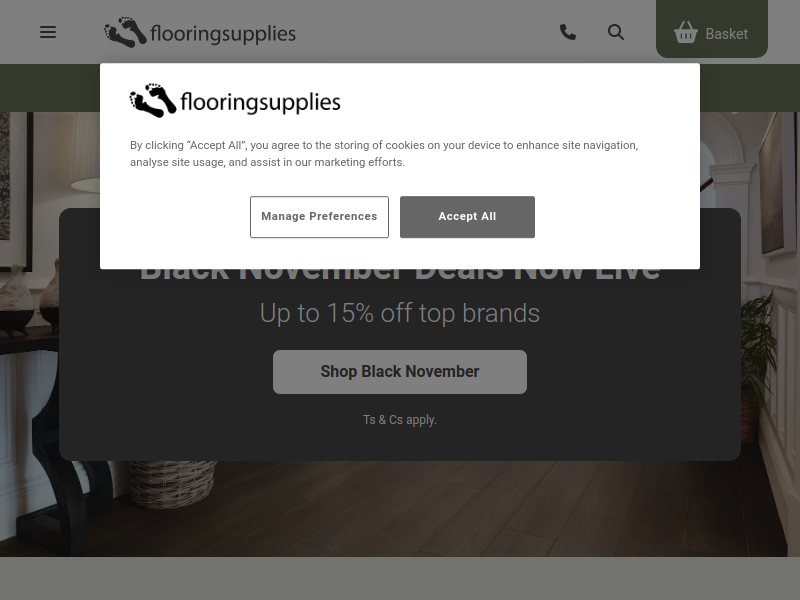Click the flooringsupplies wordmark in the header

tap(223, 34)
